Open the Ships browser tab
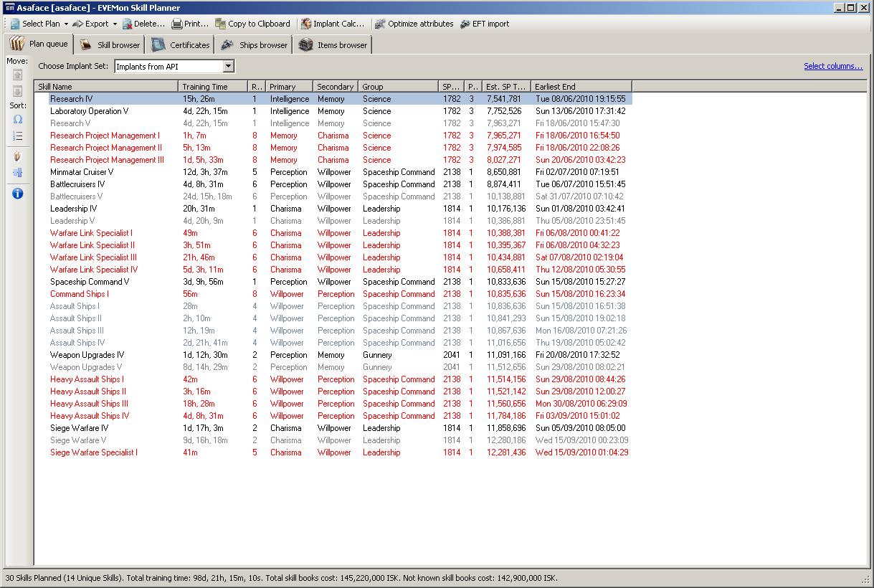Image resolution: width=874 pixels, height=588 pixels. [x=254, y=44]
